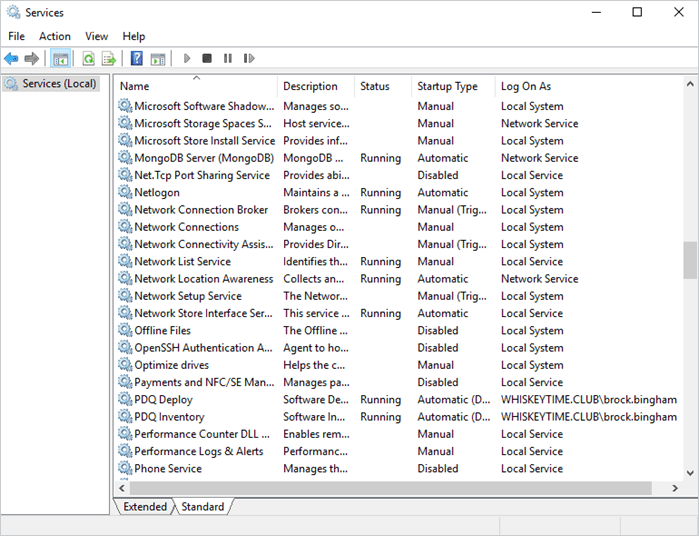Viewport: 699px width, 536px height.
Task: Click gear icon beside Microsoft Store Install Service
Action: tap(125, 140)
